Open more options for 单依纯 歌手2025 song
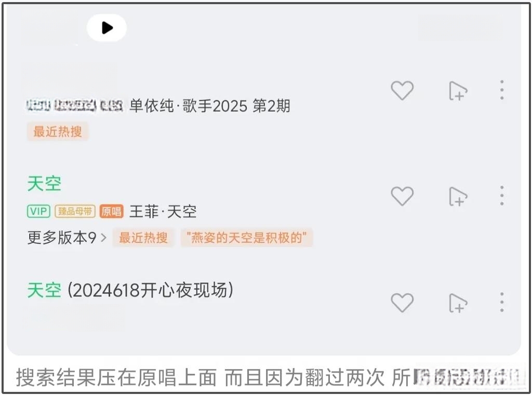This screenshot has width=532, height=395. point(502,90)
